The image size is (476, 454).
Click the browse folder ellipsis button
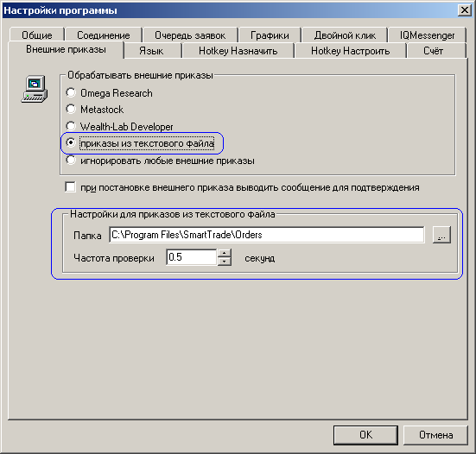[441, 235]
